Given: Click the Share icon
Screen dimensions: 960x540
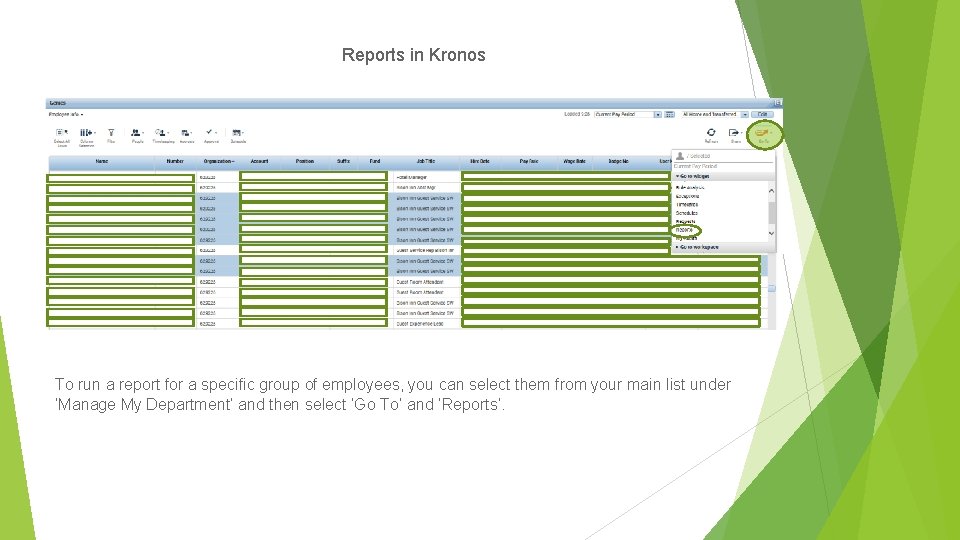Looking at the screenshot, I should [735, 135].
